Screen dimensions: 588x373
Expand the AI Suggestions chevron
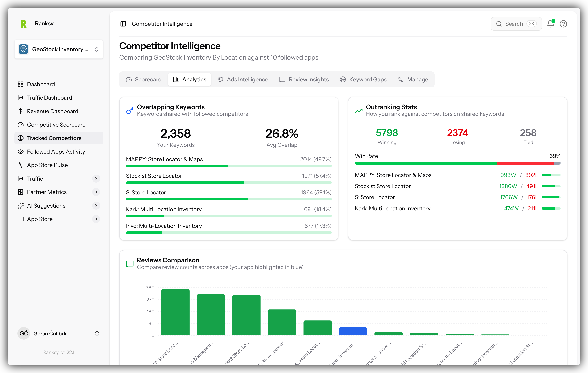click(x=96, y=206)
